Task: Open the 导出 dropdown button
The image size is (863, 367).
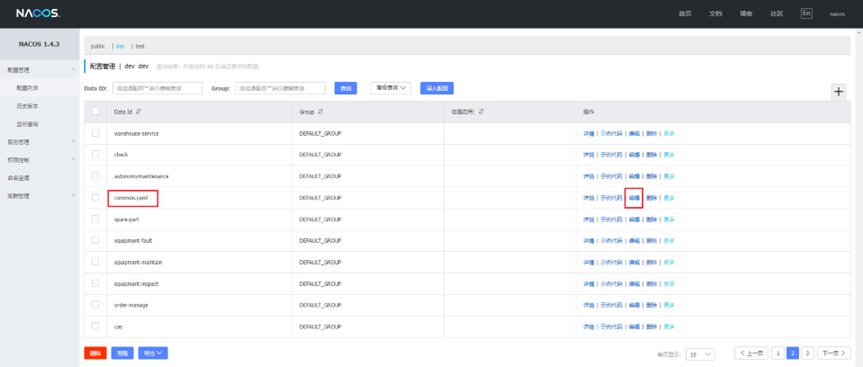Action: [x=153, y=353]
